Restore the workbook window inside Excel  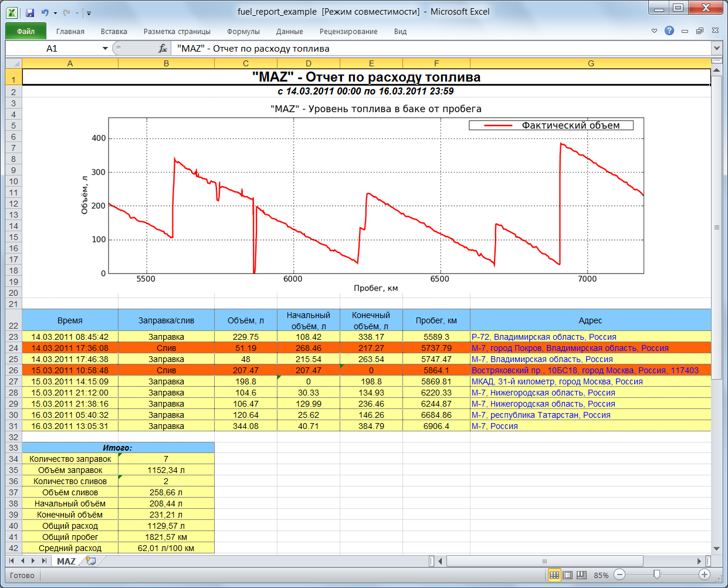pyautogui.click(x=700, y=31)
